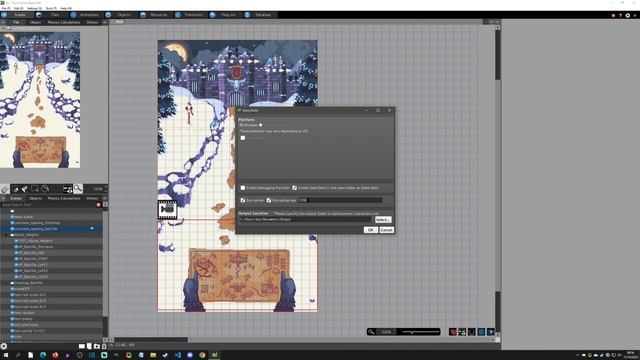
Task: Select the menu scene entry
Action: (23, 217)
